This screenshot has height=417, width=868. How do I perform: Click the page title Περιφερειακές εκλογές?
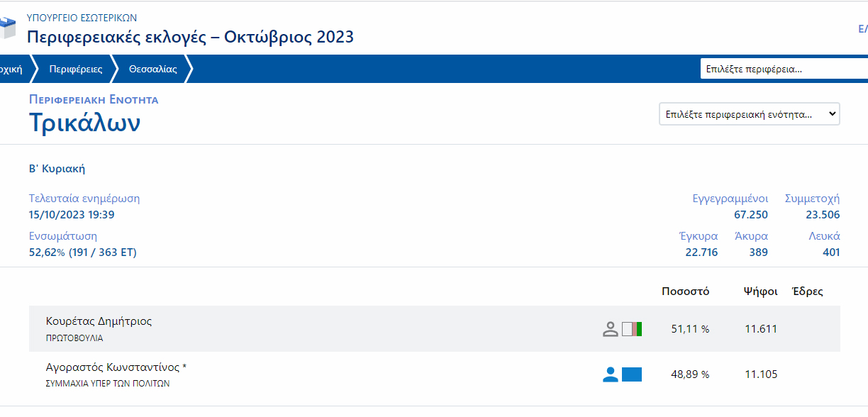190,37
